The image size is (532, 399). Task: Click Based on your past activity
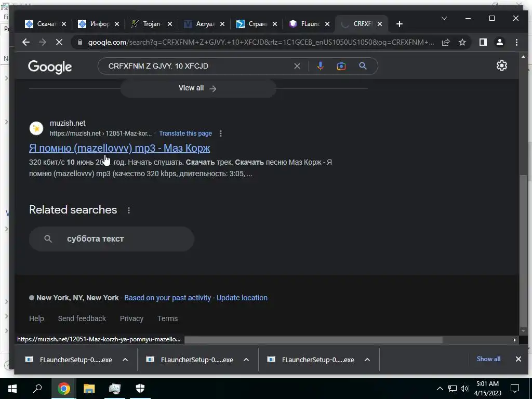point(168,298)
